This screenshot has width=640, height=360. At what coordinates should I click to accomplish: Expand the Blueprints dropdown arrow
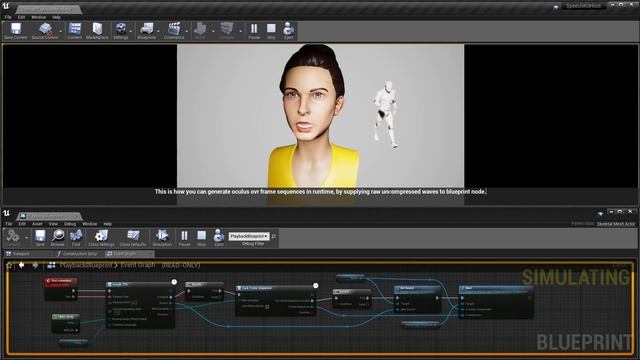(159, 31)
